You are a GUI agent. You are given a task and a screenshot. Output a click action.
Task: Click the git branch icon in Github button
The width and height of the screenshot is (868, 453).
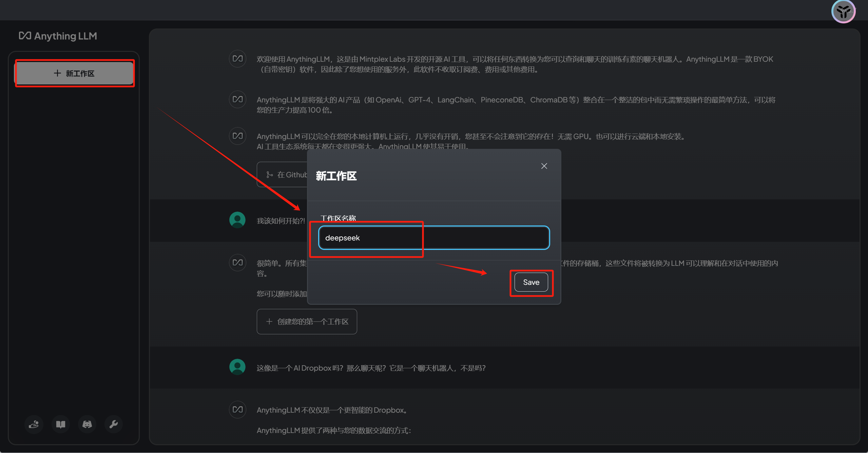270,175
